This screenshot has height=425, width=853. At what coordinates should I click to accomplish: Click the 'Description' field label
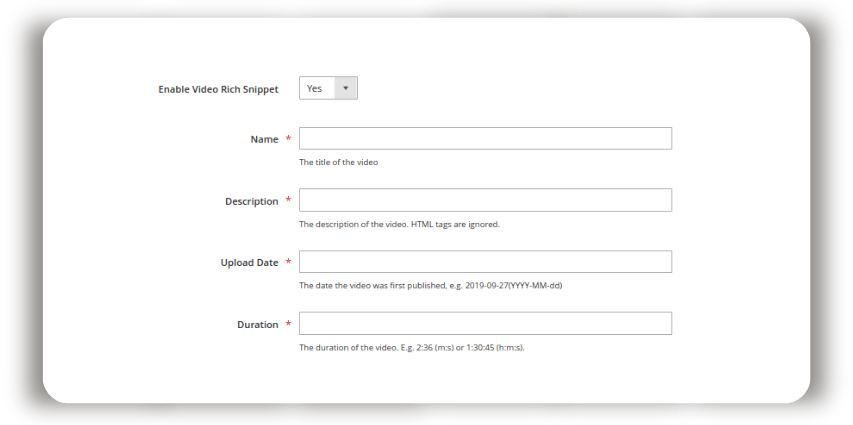pyautogui.click(x=251, y=201)
